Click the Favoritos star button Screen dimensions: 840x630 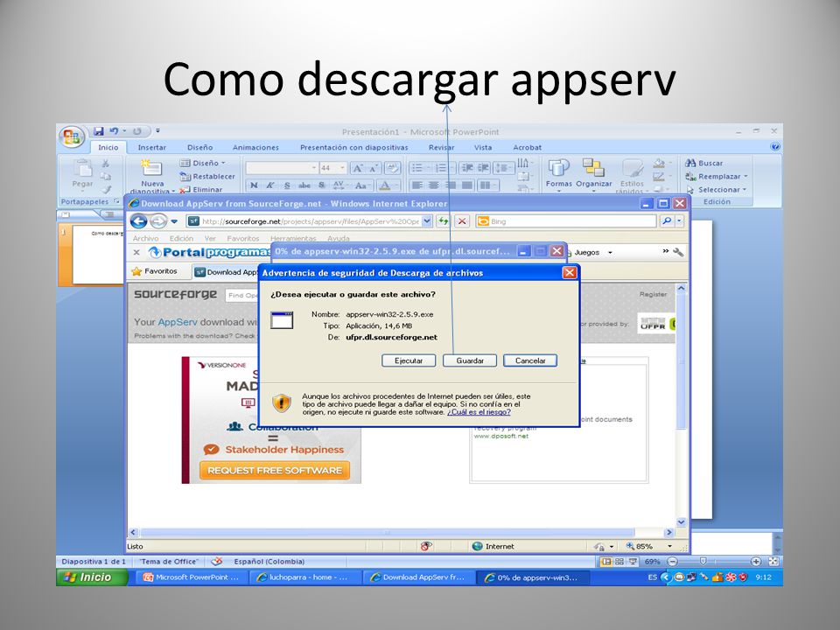point(155,271)
